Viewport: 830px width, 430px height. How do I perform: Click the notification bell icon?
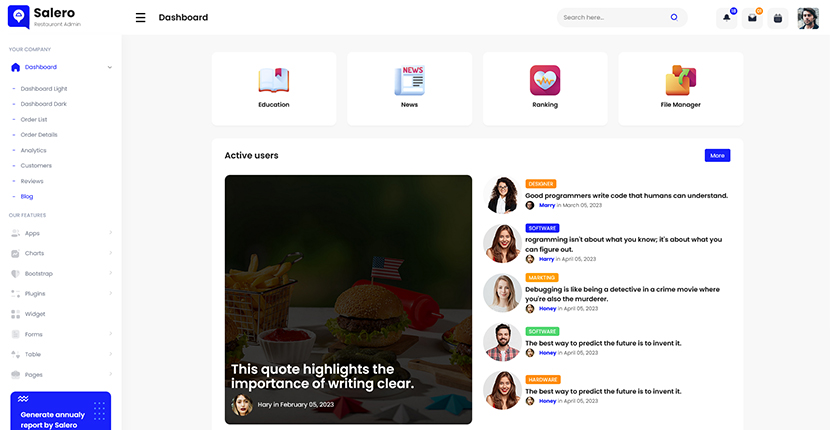[x=726, y=18]
